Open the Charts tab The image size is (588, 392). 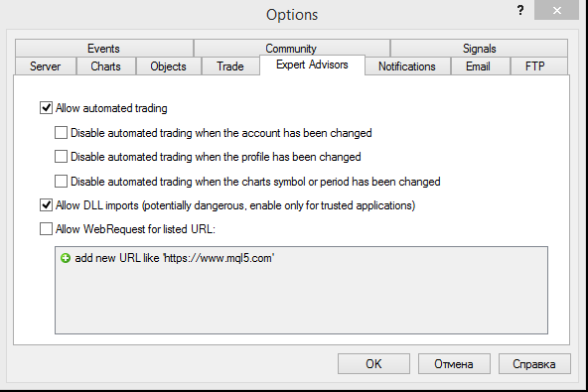[106, 66]
